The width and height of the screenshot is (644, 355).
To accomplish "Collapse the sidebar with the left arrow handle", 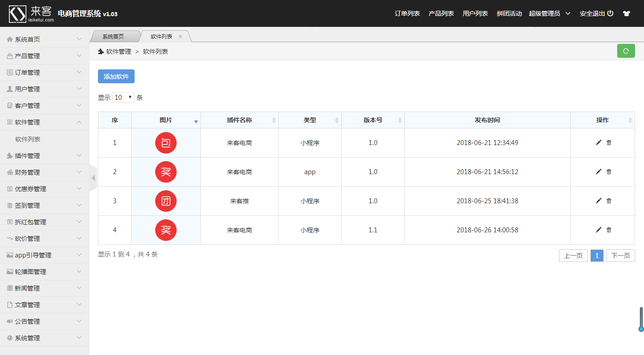I will click(93, 178).
